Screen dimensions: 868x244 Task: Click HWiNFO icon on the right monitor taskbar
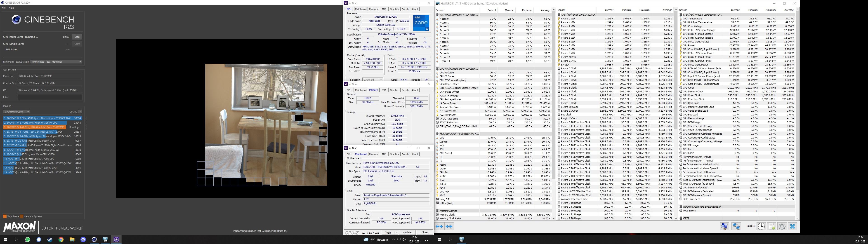(x=462, y=240)
